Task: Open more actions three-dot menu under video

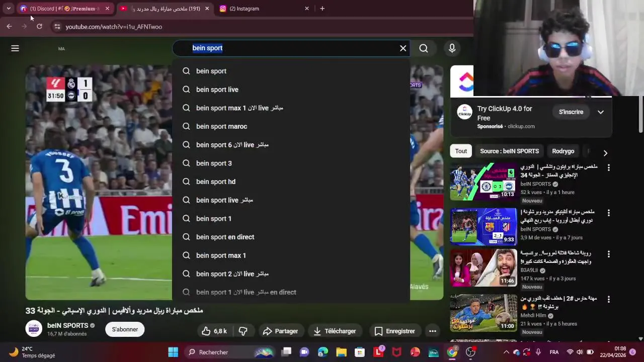Action: (x=432, y=331)
